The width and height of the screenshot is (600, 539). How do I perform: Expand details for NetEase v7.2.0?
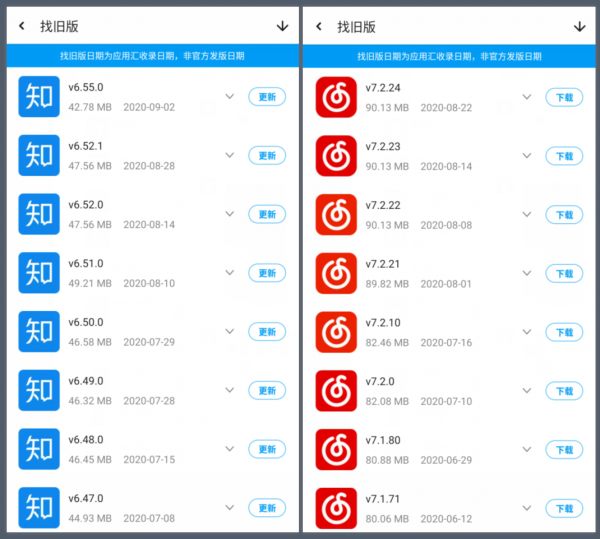tap(527, 391)
